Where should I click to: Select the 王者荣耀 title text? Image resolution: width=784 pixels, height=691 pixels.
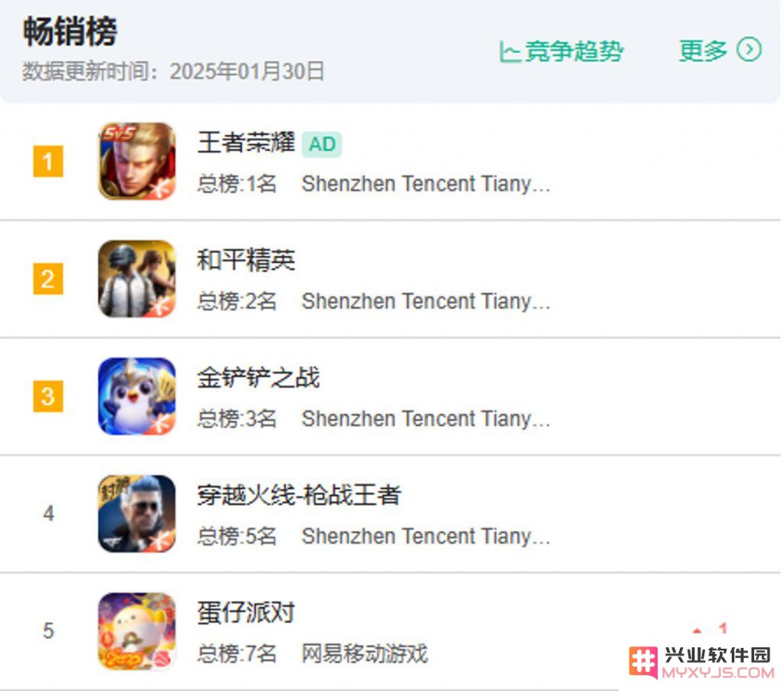[x=246, y=142]
